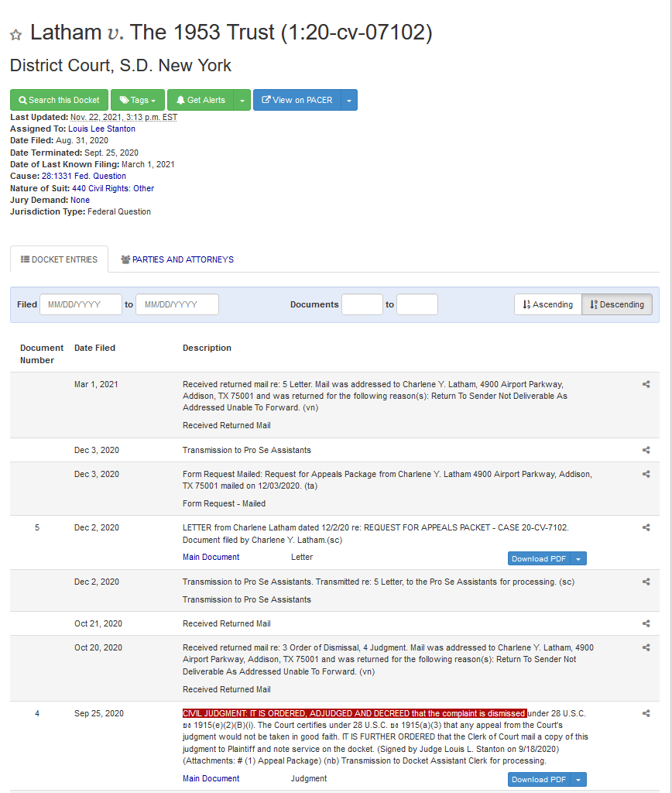Click the Sep 25, 2020 date cell
672x793 pixels.
[x=99, y=713]
